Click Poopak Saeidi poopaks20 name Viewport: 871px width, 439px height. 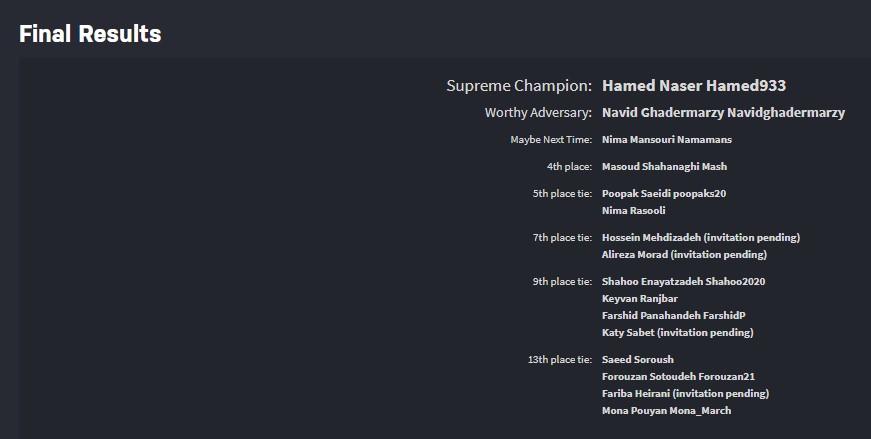pyautogui.click(x=664, y=193)
